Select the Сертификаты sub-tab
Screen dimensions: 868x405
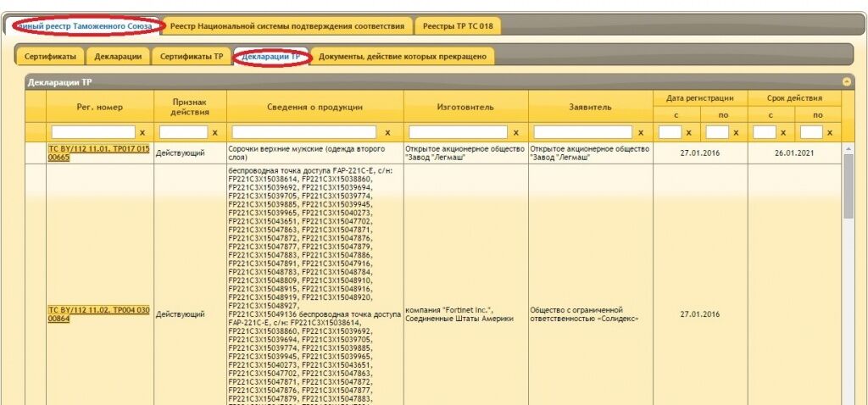click(50, 57)
